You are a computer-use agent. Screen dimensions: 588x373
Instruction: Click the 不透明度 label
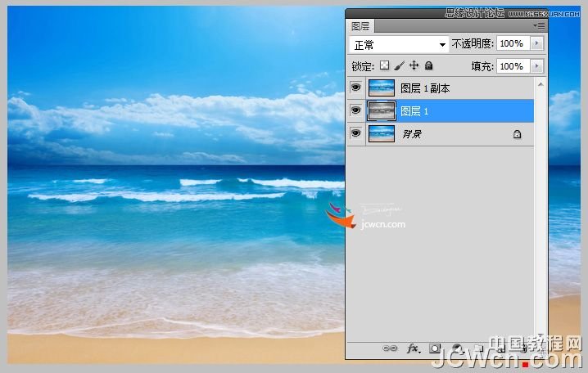(473, 44)
